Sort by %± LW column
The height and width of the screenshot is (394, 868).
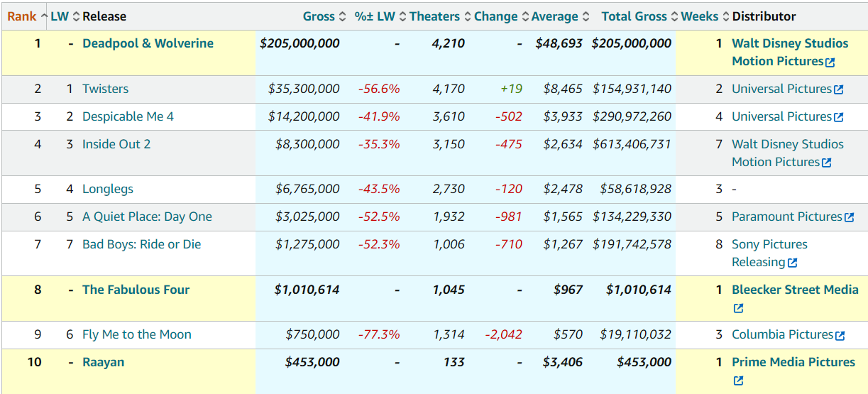pyautogui.click(x=375, y=16)
